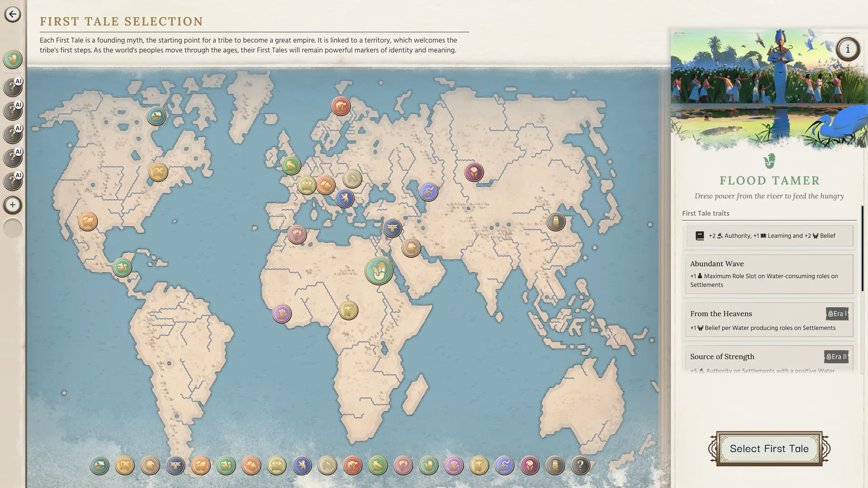868x488 pixels.
Task: Click the large Flood Tamer marker on Egypt
Action: [x=379, y=271]
